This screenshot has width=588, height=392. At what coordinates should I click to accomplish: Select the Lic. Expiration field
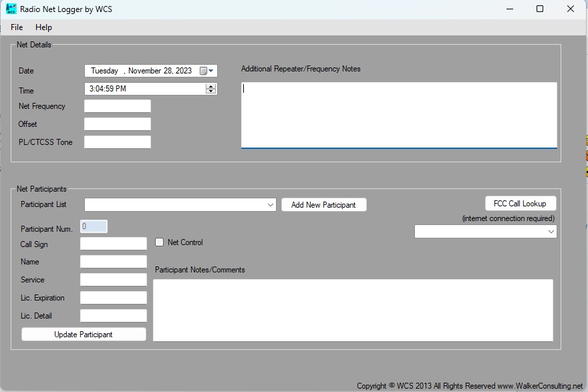point(114,298)
